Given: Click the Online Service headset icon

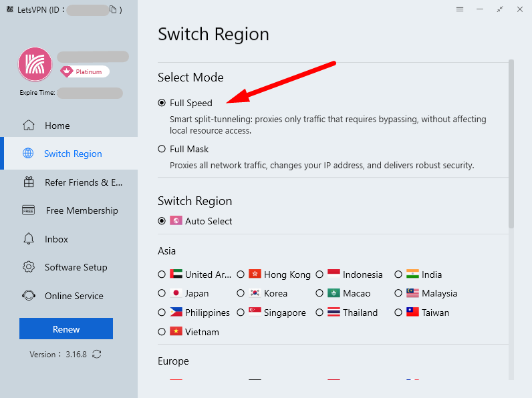Looking at the screenshot, I should (29, 296).
